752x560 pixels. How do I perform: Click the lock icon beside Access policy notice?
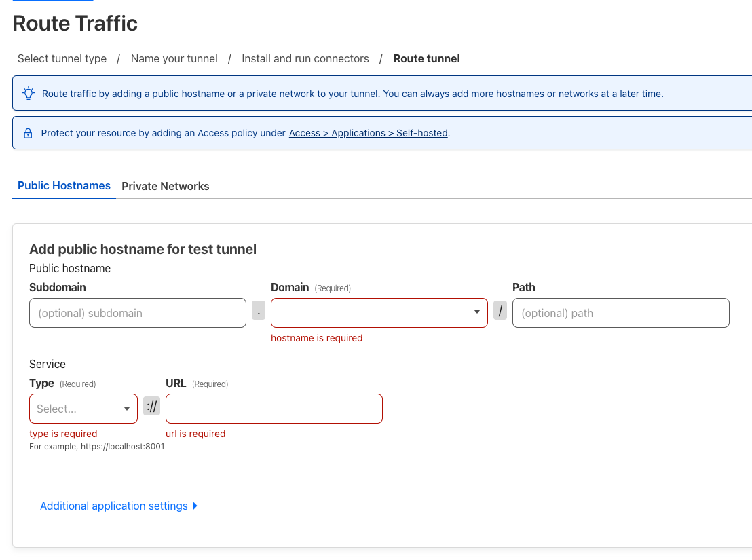pyautogui.click(x=29, y=134)
